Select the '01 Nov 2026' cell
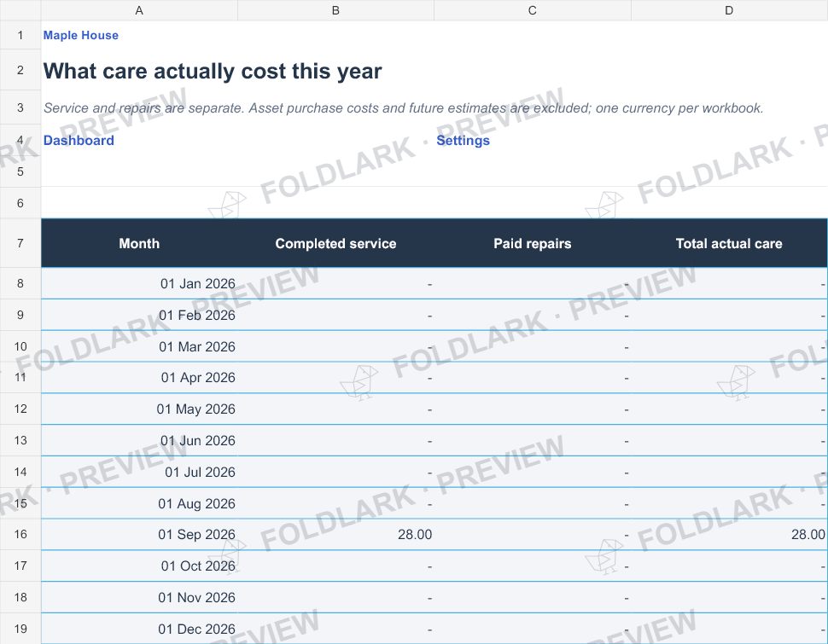 (139, 598)
